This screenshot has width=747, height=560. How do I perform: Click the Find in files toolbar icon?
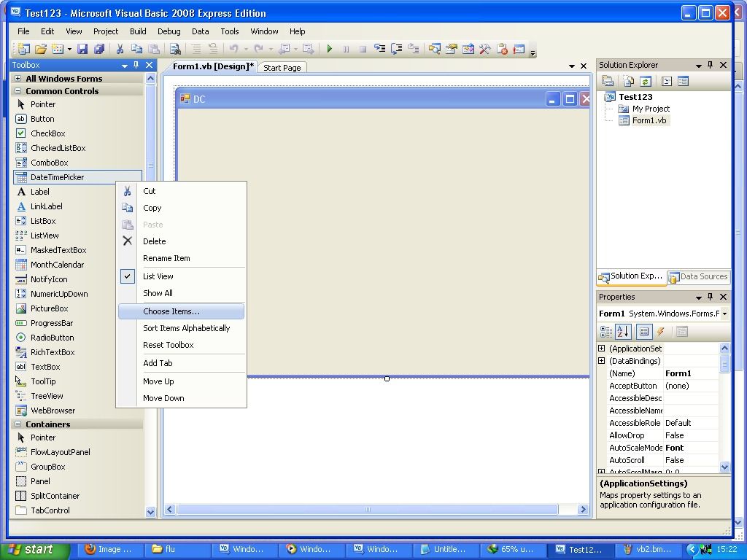pyautogui.click(x=175, y=49)
